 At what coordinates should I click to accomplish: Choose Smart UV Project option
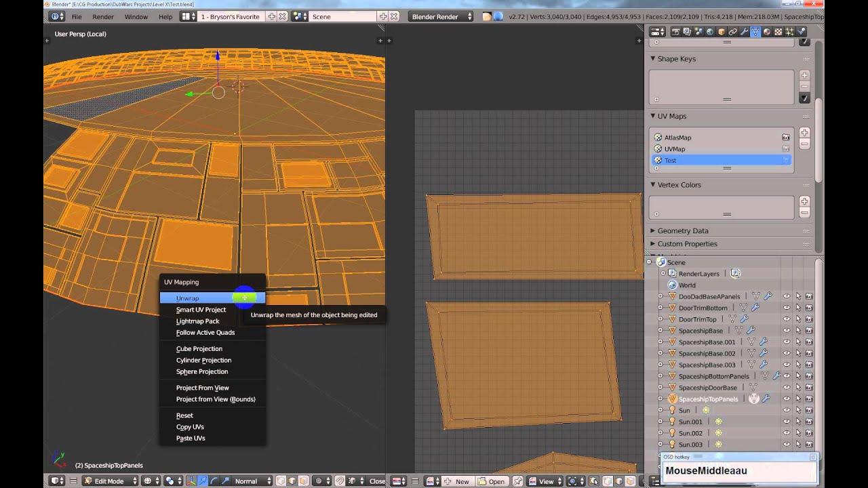point(212,310)
